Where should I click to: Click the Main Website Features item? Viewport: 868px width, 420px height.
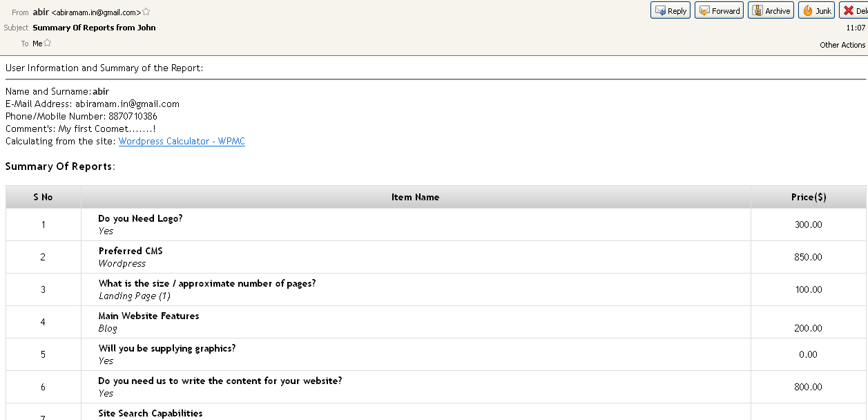point(148,316)
